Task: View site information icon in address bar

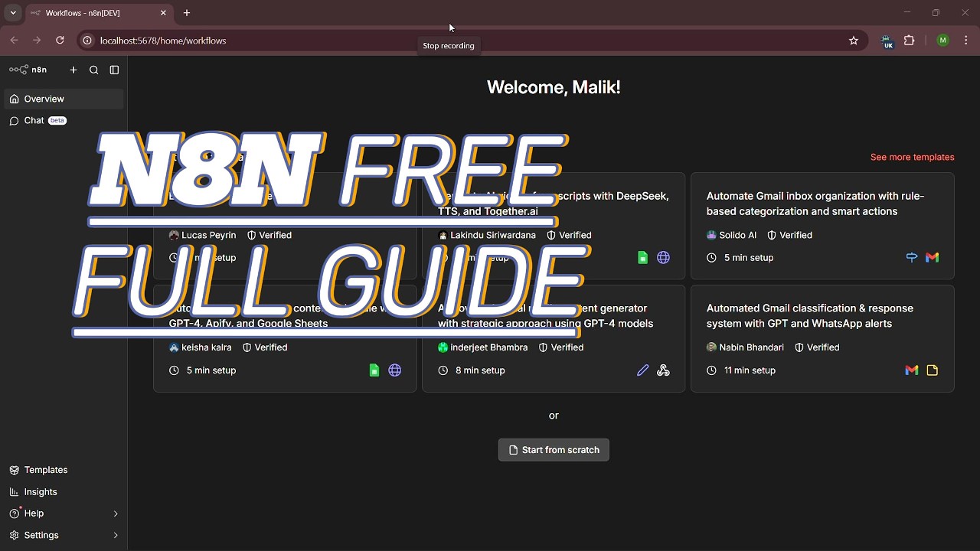Action: pyautogui.click(x=87, y=41)
